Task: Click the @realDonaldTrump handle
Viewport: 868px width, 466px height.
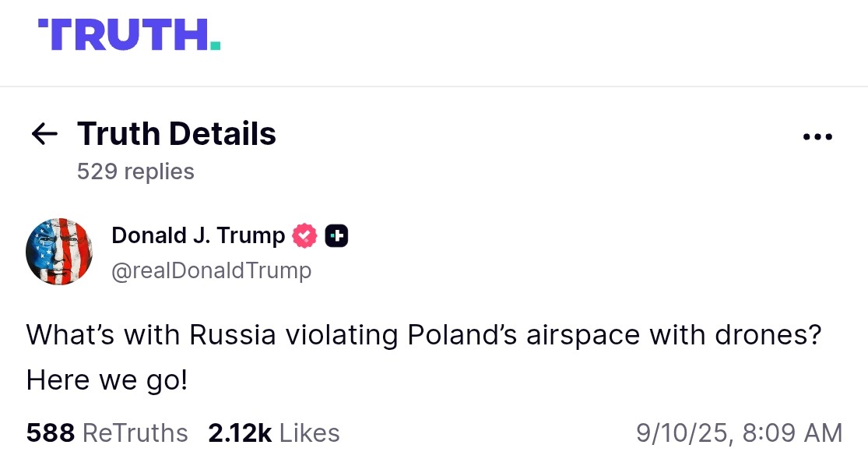Action: [x=212, y=270]
